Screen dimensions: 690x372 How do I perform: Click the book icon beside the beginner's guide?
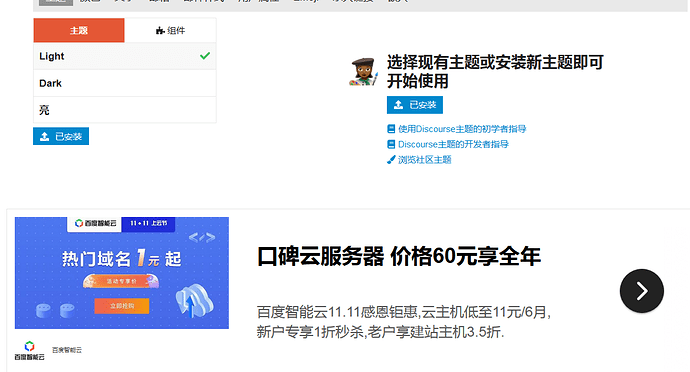391,129
